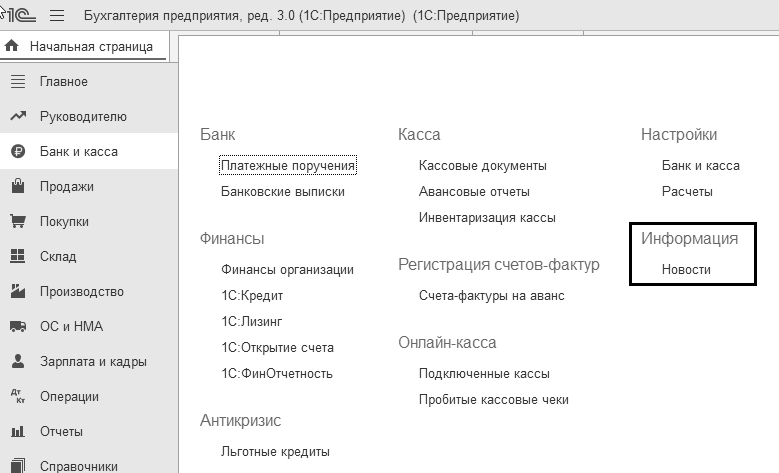This screenshot has width=779, height=473.
Task: Click the Настройки group heading
Action: (679, 135)
